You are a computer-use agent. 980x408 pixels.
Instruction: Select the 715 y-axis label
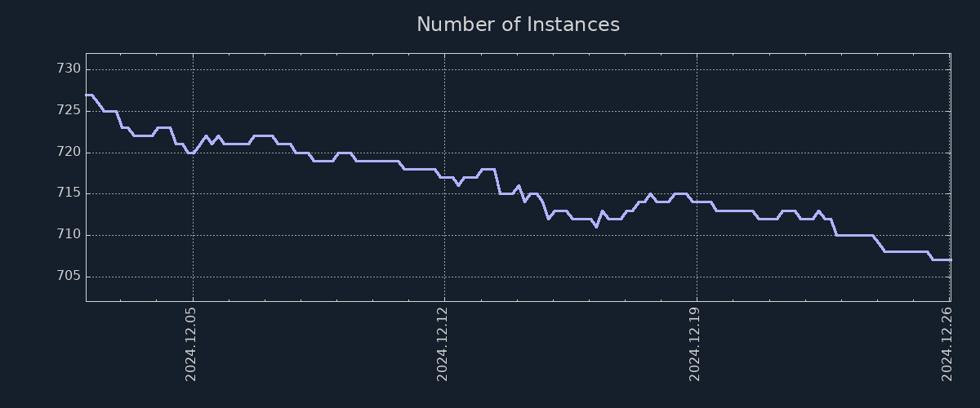click(69, 193)
